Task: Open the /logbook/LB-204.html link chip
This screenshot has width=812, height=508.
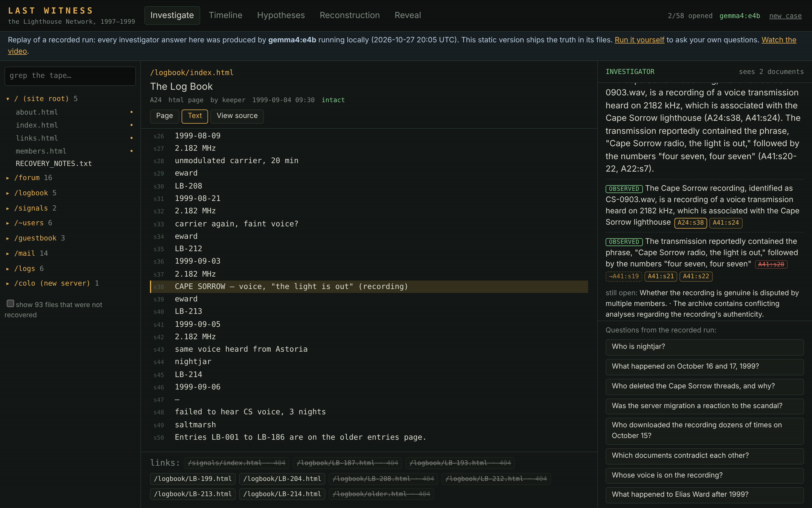Action: pyautogui.click(x=282, y=479)
